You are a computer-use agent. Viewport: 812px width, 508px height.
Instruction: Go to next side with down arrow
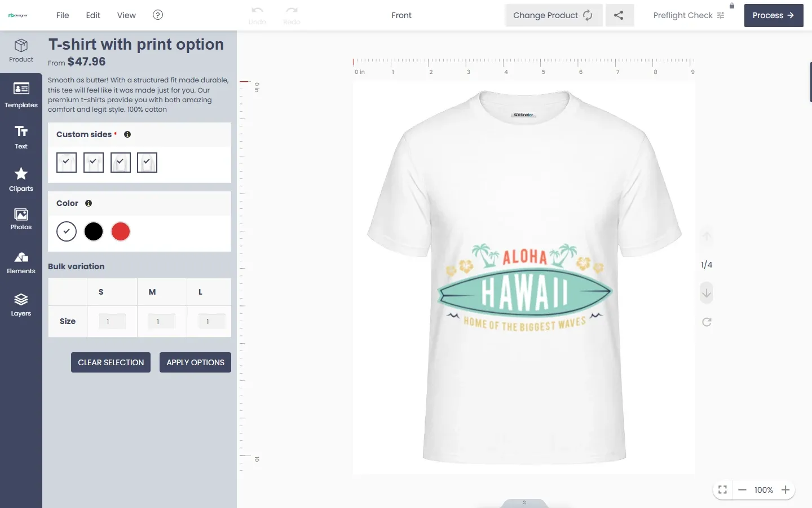point(707,293)
